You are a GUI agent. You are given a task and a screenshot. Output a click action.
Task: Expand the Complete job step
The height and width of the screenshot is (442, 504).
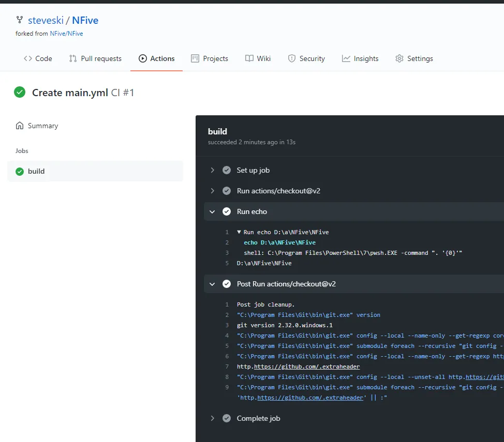click(212, 418)
